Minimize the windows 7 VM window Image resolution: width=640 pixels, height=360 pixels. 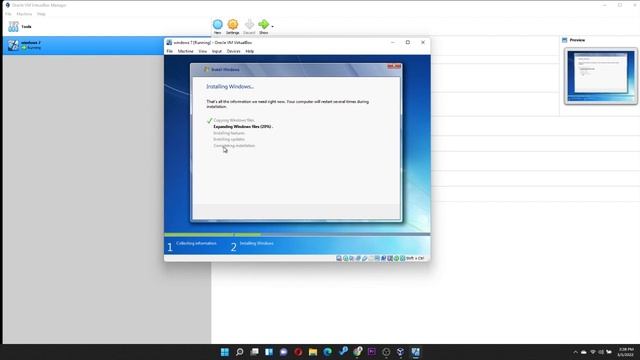pyautogui.click(x=392, y=42)
